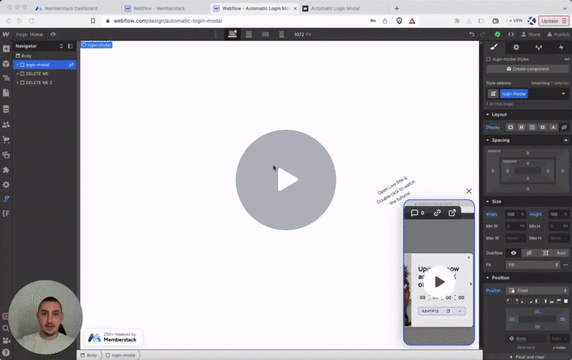Viewport: 572px width, 360px height.
Task: Set overflow to Scroll
Action: (x=545, y=253)
